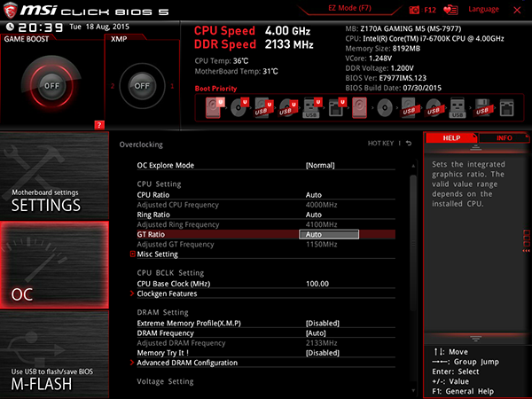Open the M-FLASH section tile

[54, 354]
